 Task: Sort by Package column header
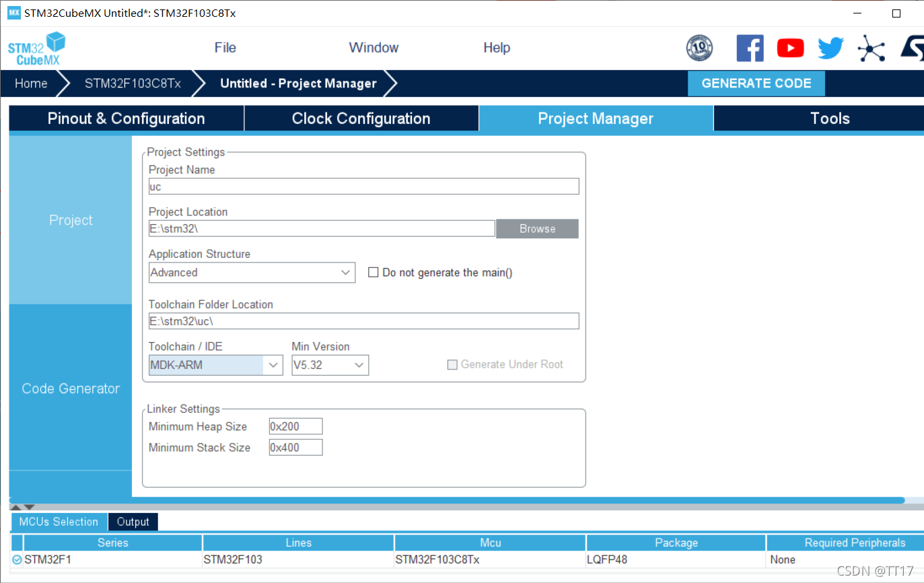point(676,543)
